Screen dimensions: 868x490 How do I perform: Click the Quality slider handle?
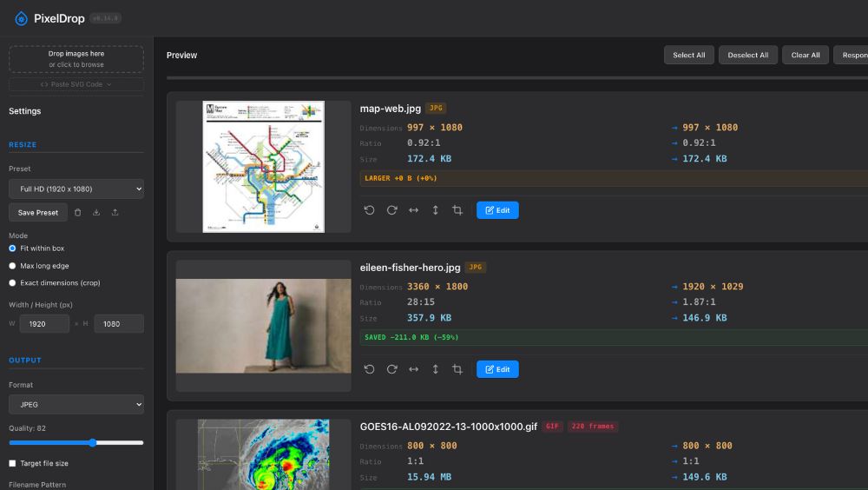(x=93, y=442)
